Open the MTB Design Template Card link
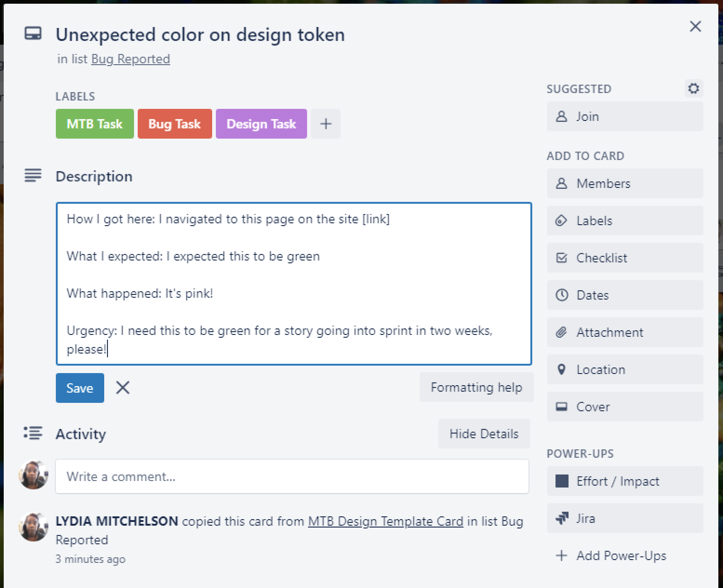 point(385,521)
